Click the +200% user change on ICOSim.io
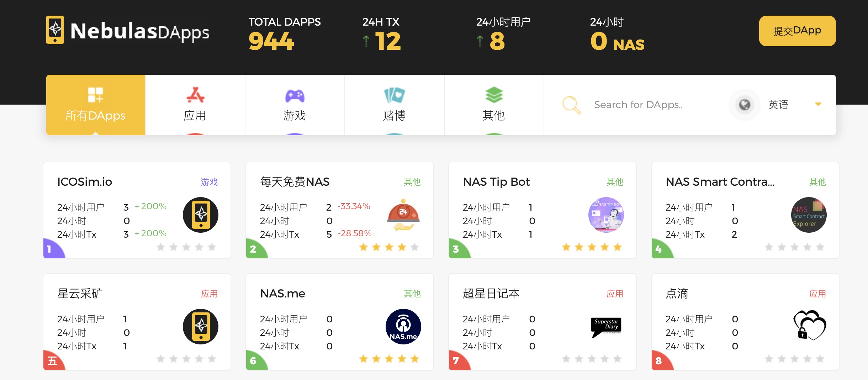 click(150, 206)
